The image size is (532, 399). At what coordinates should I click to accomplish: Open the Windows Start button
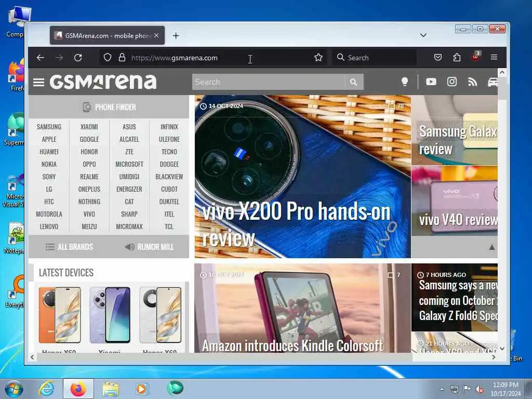(14, 389)
